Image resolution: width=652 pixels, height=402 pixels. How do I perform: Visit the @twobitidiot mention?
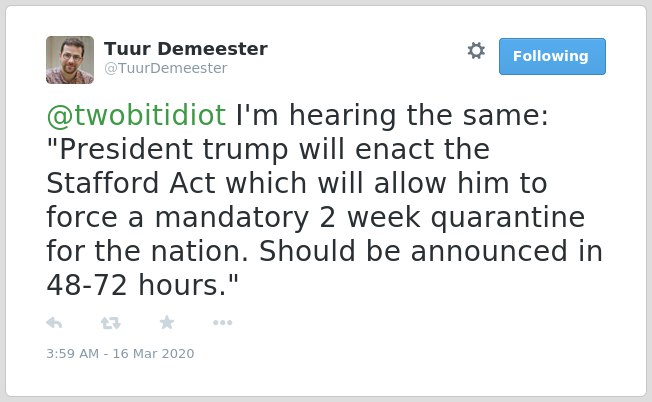tap(136, 115)
